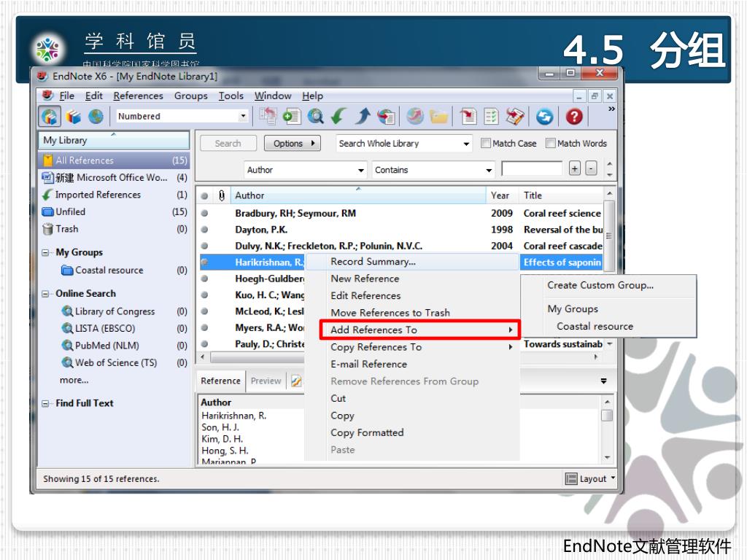Click paperclip attachment column header
This screenshot has height=560, width=747.
[222, 195]
